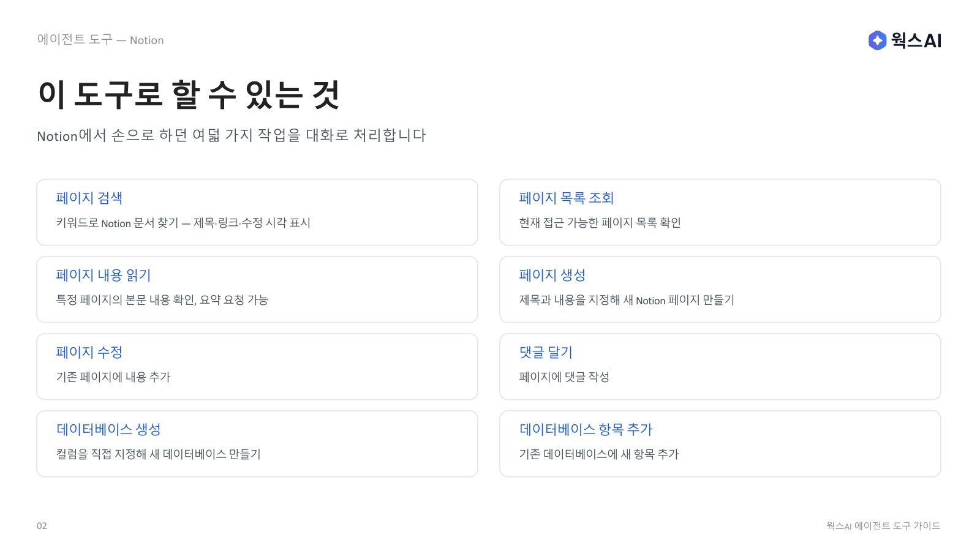Click the footer text 웍스AI 에이전트 도구 가이드
980x551 pixels.
pos(883,526)
